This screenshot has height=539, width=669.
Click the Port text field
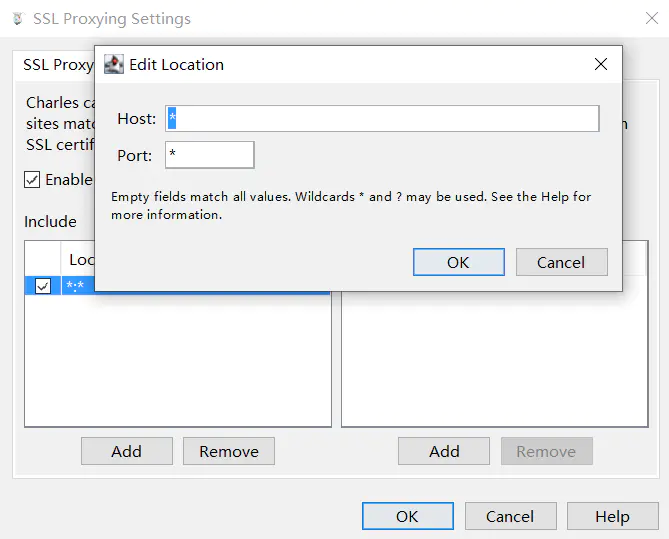[x=210, y=155]
